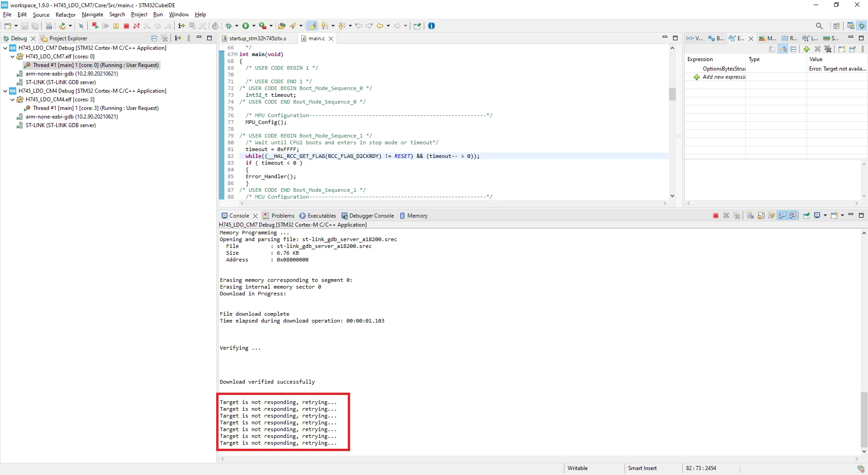Screen dimensions: 868x475
Task: Click Remove All Expressions icon
Action: pos(828,49)
